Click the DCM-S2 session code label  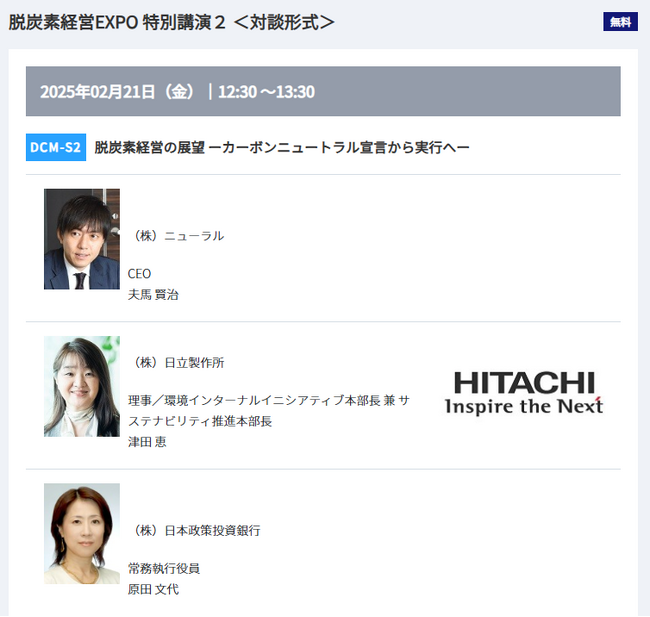click(56, 147)
